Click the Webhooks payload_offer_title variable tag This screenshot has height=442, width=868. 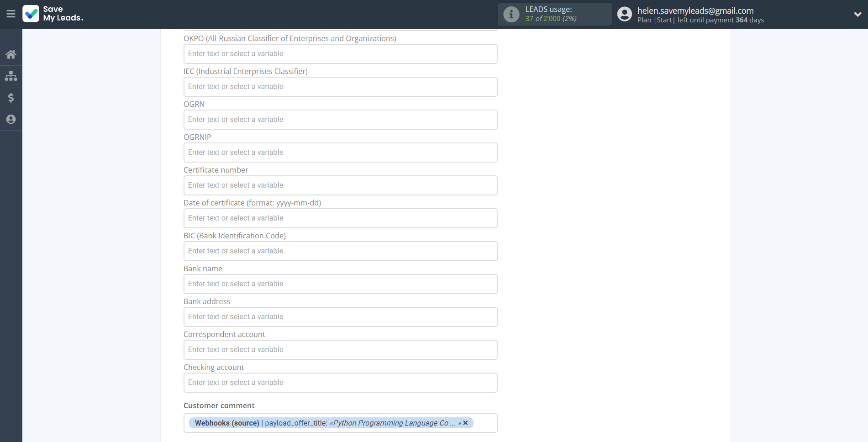(331, 423)
